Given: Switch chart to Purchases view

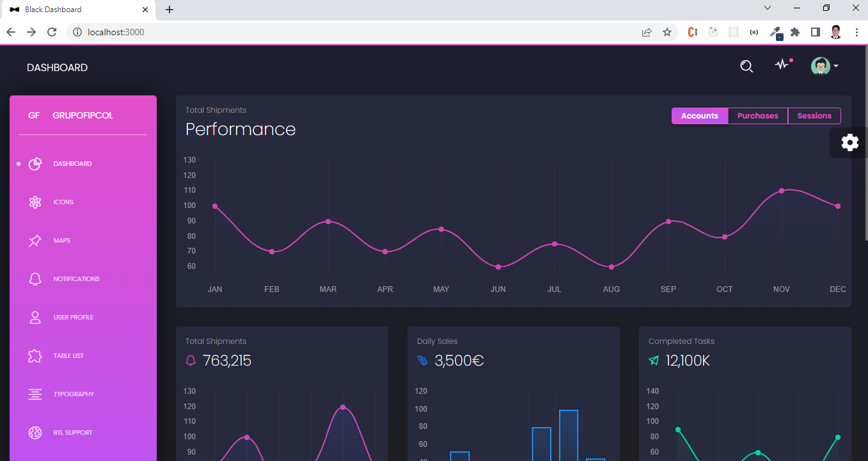Looking at the screenshot, I should [758, 116].
